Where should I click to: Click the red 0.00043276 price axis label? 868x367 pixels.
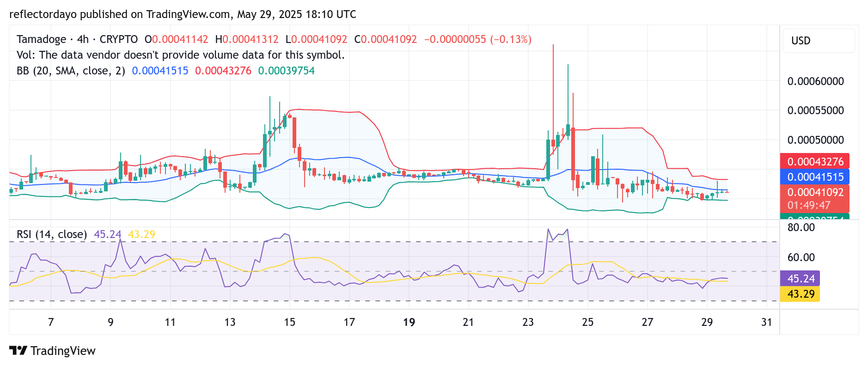click(815, 161)
